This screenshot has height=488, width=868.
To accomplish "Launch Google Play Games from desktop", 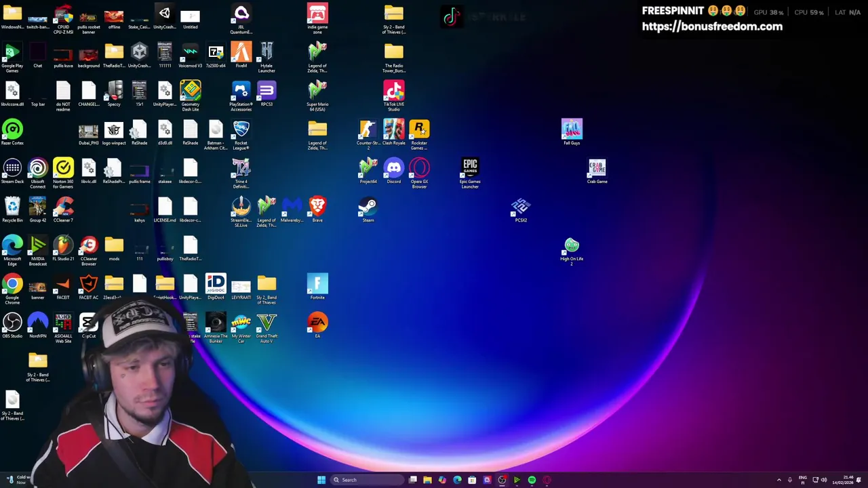I will pos(12,58).
